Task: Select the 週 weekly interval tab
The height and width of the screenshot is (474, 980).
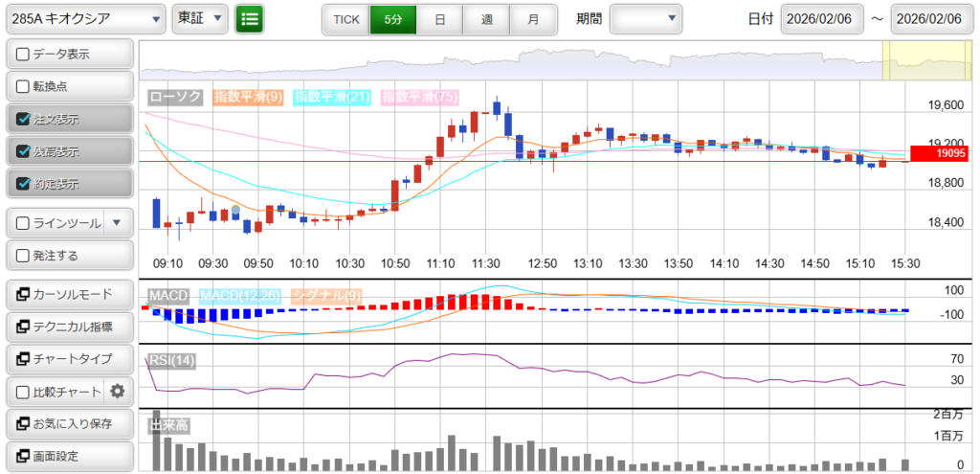Action: [486, 19]
